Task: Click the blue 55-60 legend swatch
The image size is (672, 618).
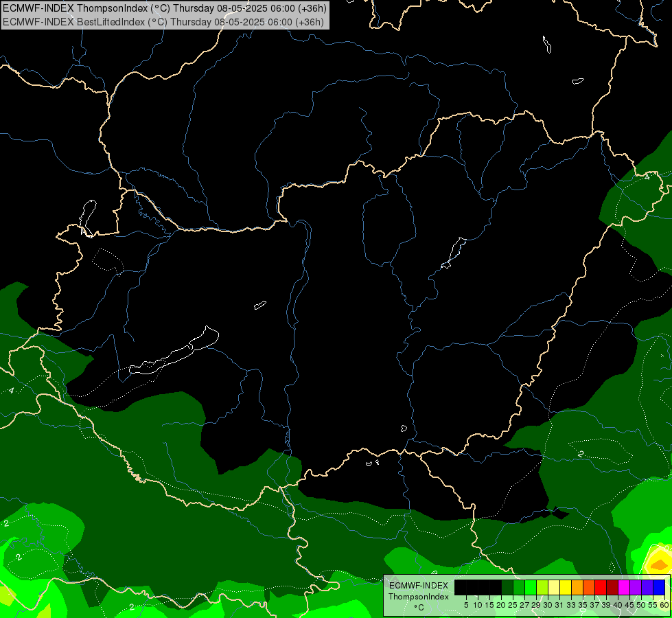Action: [659, 588]
